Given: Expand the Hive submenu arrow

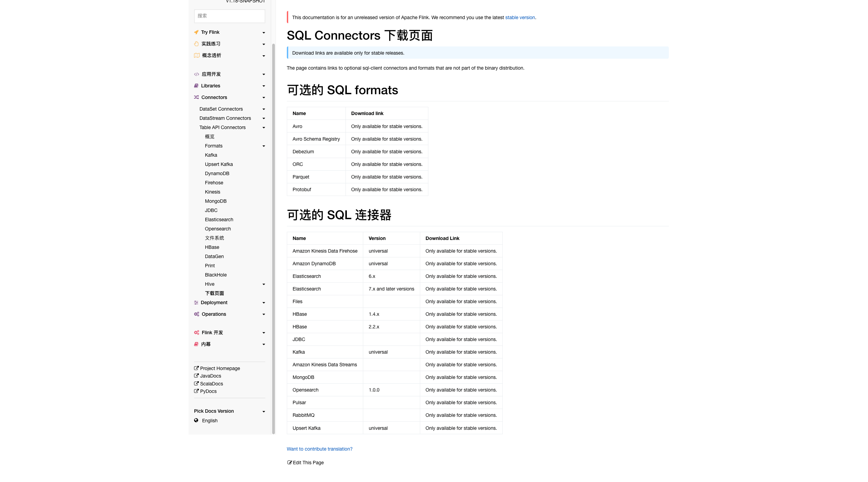Looking at the screenshot, I should 264,284.
